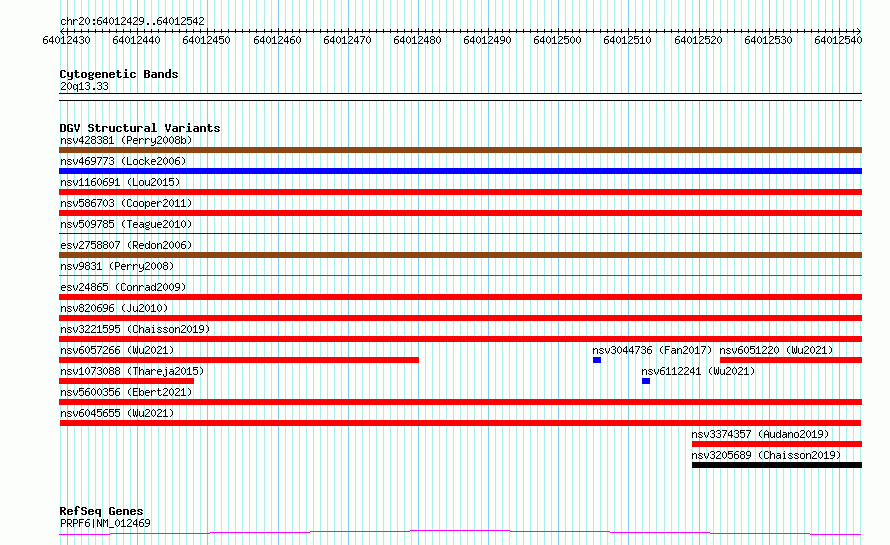Open nsv3205689 (Chaisson2019) variant label
Viewport: 890px width, 545px height.
tap(766, 455)
